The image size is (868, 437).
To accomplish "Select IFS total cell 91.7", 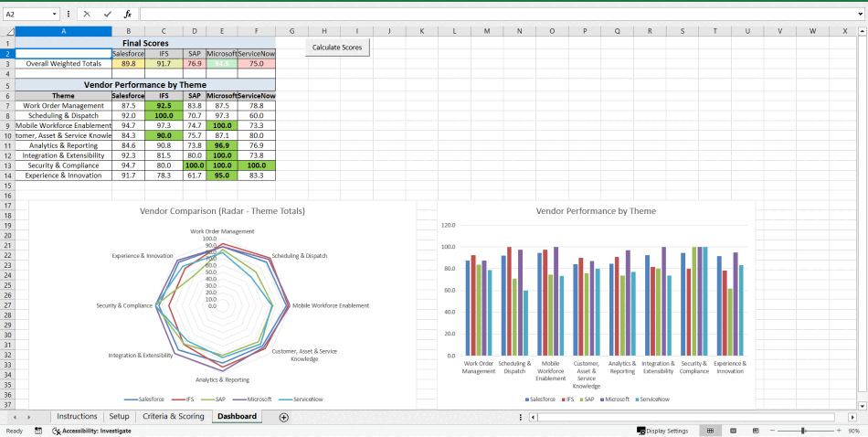I will pyautogui.click(x=164, y=64).
